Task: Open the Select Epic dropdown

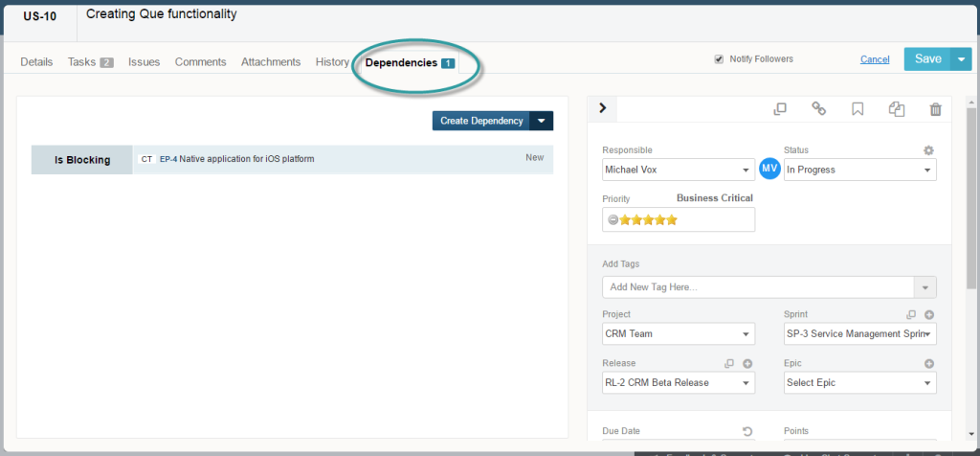Action: [x=859, y=383]
